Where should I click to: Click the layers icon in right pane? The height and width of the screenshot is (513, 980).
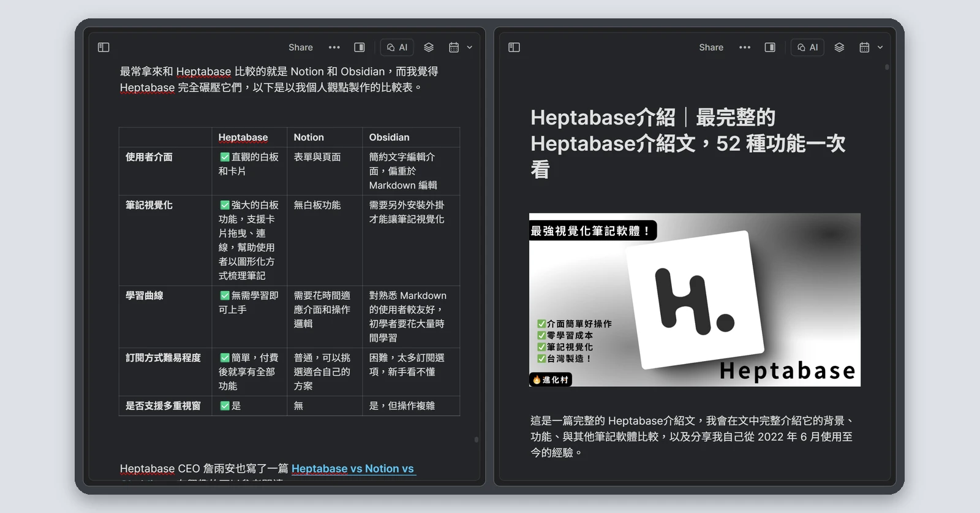pyautogui.click(x=839, y=47)
